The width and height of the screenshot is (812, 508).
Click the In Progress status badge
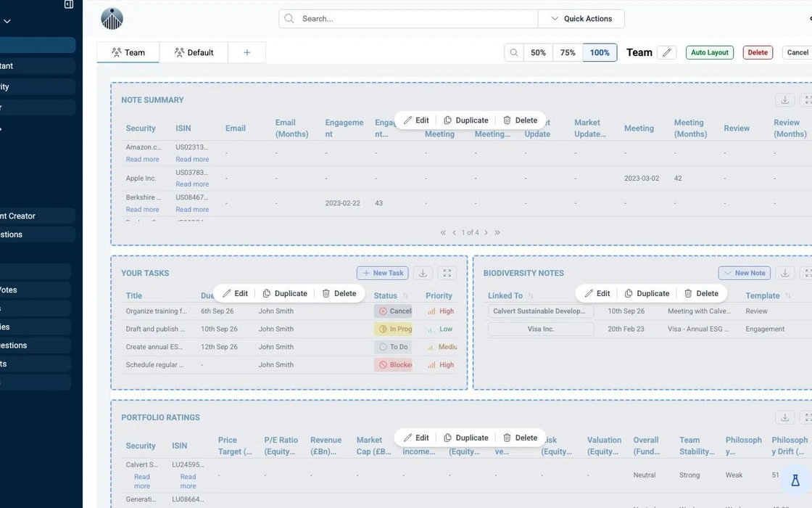pos(393,329)
